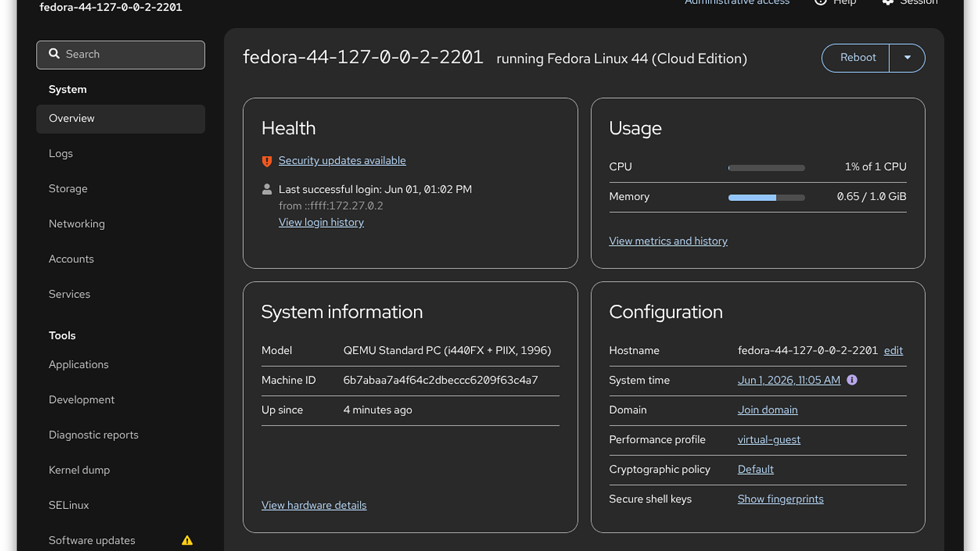Open Software updates in the sidebar
This screenshot has height=551, width=980.
point(121,541)
